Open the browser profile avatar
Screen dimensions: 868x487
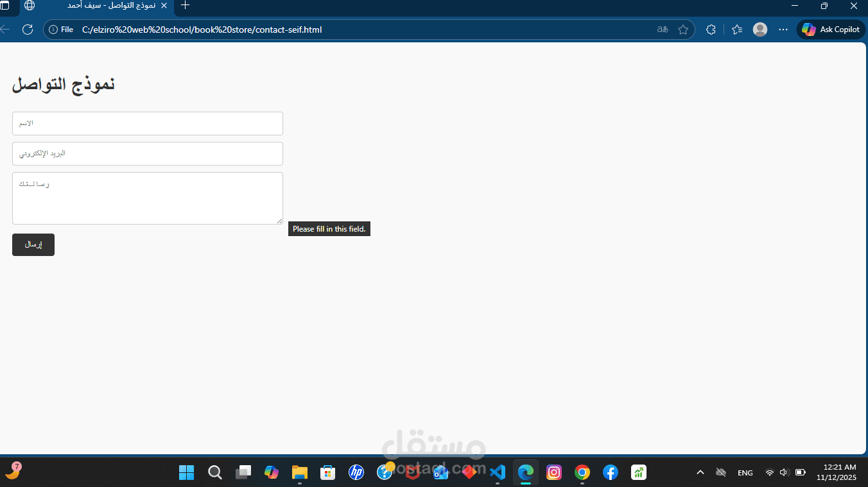pyautogui.click(x=760, y=30)
